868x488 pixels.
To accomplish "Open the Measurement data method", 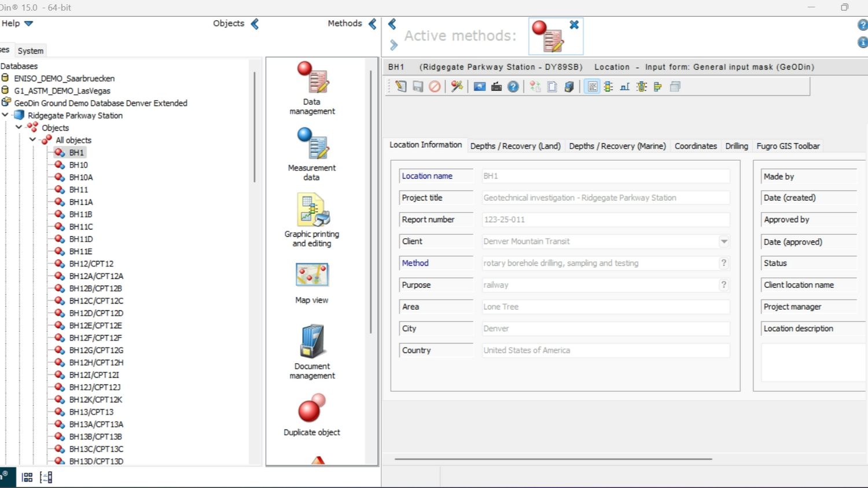I will (312, 153).
